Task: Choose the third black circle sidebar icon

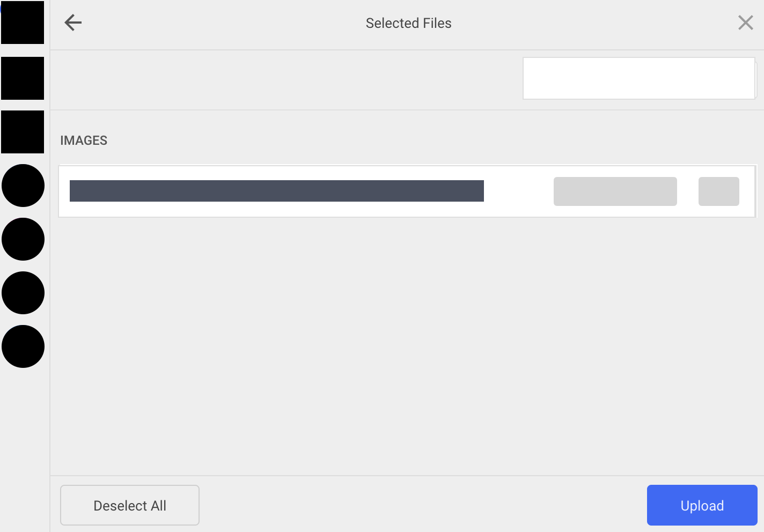Action: [x=23, y=293]
